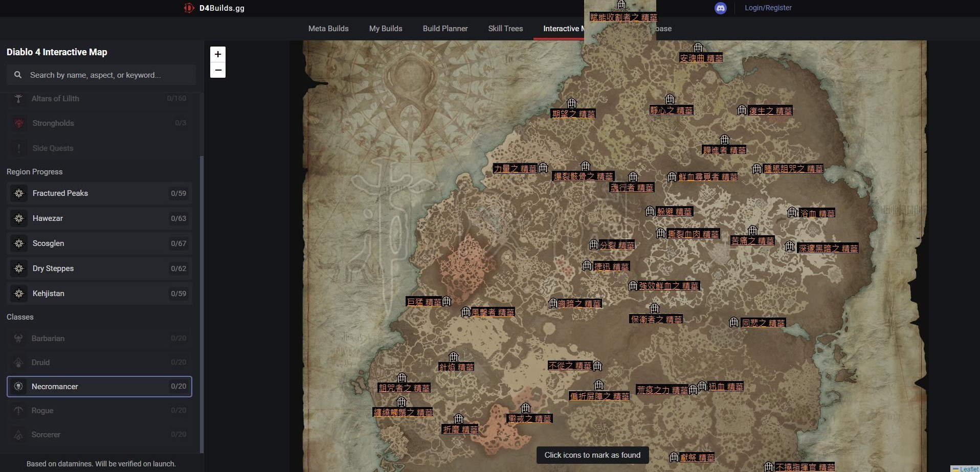The image size is (980, 472).
Task: Click the dungeon marker beside 浴血精華
Action: (792, 212)
